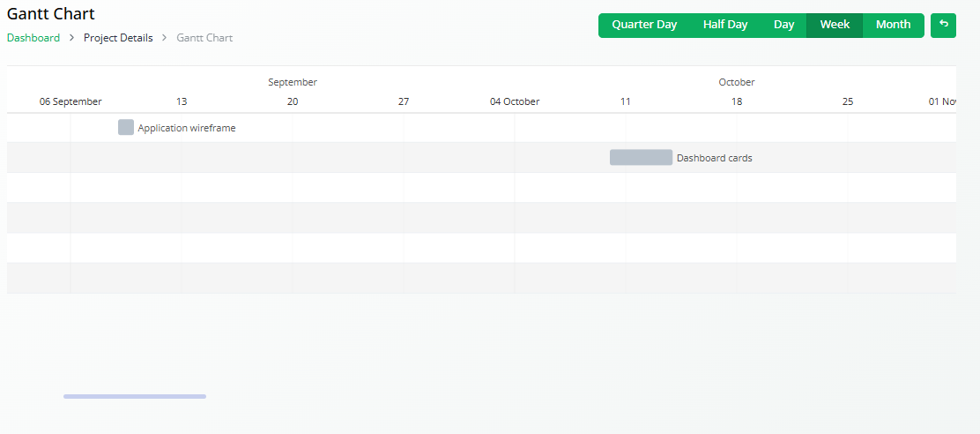Click the 18 date column header
Image resolution: width=980 pixels, height=434 pixels.
coord(737,101)
